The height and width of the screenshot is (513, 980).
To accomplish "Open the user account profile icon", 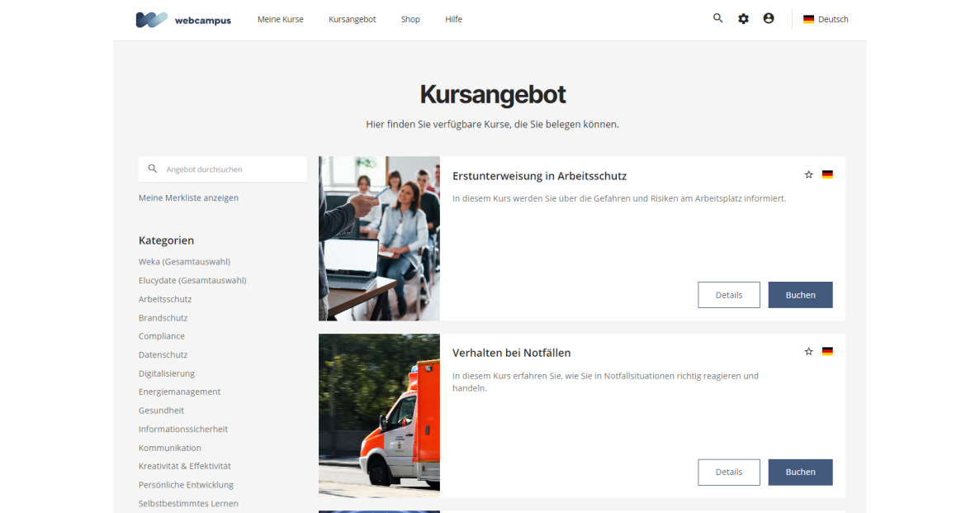I will point(769,19).
